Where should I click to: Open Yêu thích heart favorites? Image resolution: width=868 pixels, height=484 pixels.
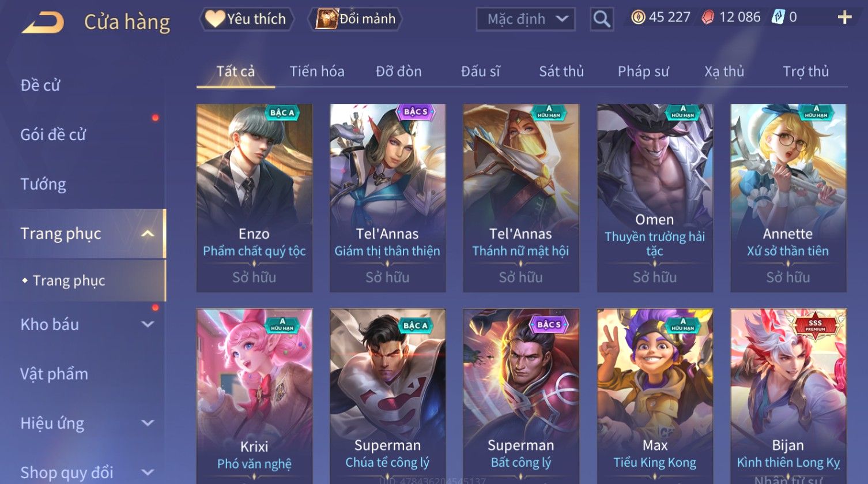[x=247, y=19]
